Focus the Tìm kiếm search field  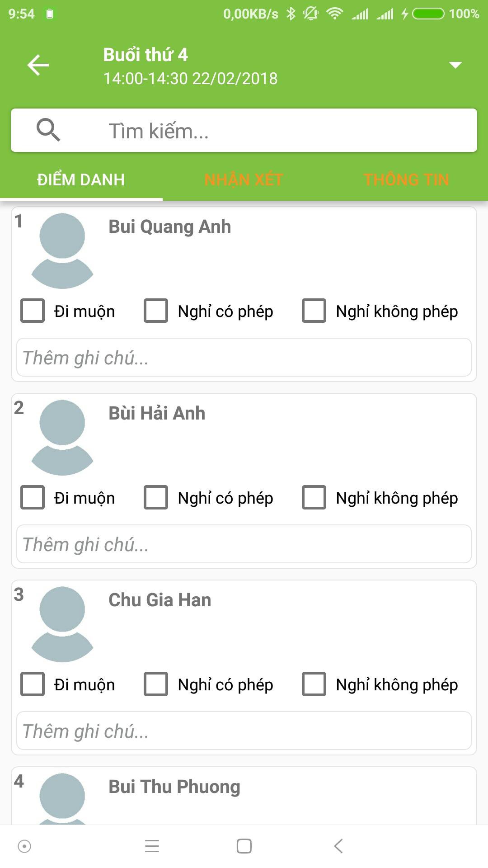coord(271,131)
